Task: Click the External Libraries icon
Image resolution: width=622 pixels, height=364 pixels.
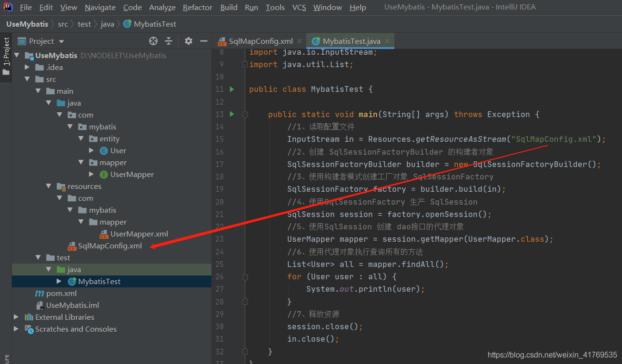Action: pos(29,317)
